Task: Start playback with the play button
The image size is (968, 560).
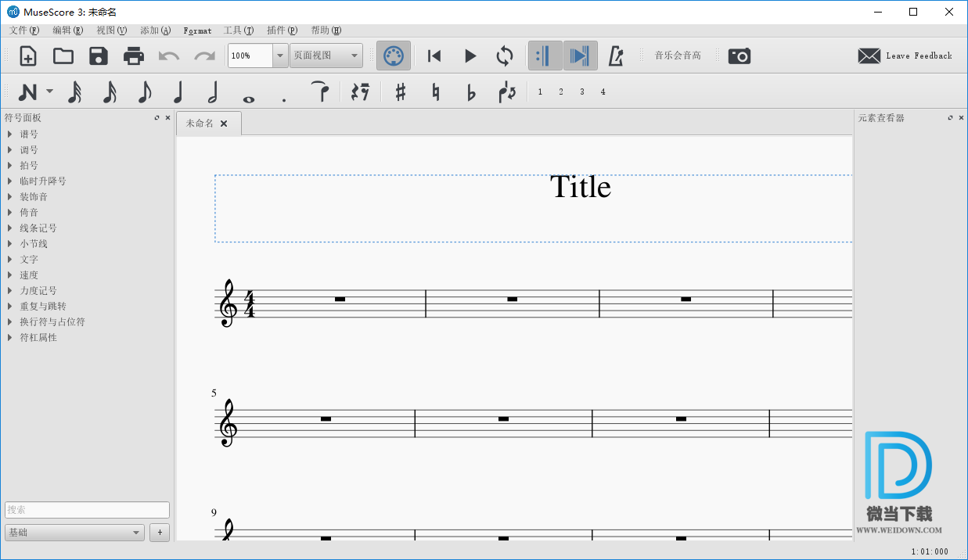Action: [470, 56]
